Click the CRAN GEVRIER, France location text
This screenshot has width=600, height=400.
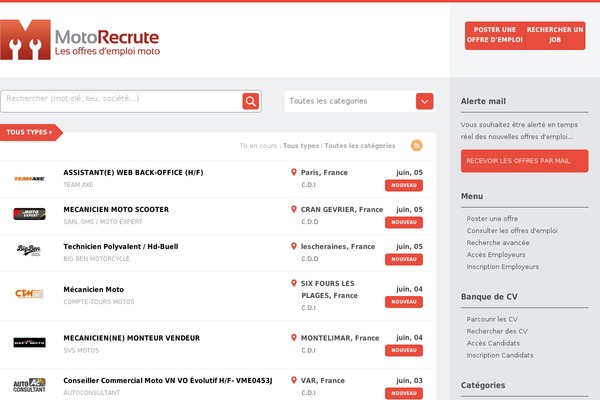click(342, 210)
